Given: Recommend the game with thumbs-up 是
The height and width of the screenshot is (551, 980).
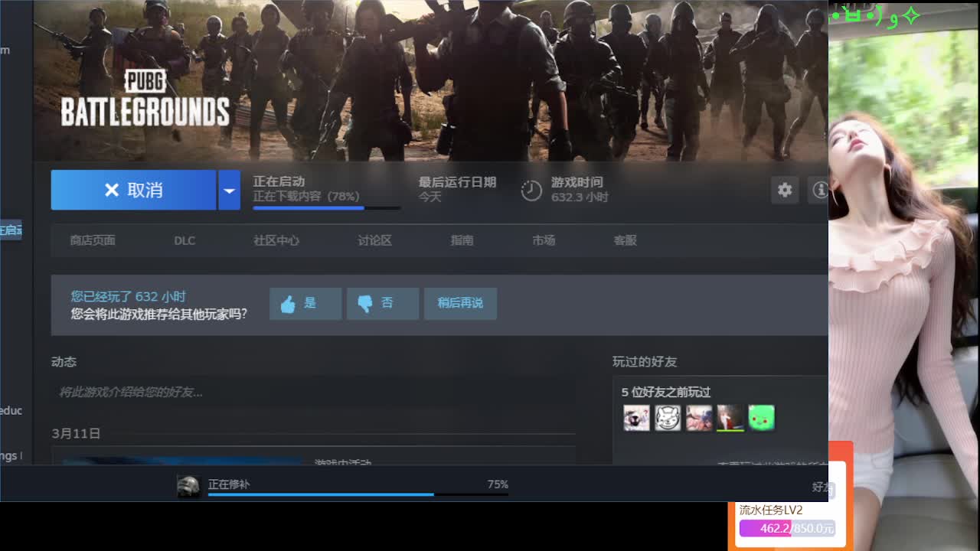Looking at the screenshot, I should click(305, 304).
